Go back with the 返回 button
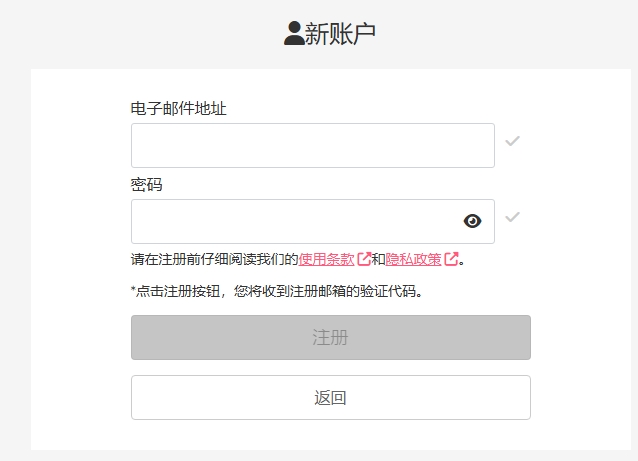Viewport: 638px width, 461px height. (331, 398)
